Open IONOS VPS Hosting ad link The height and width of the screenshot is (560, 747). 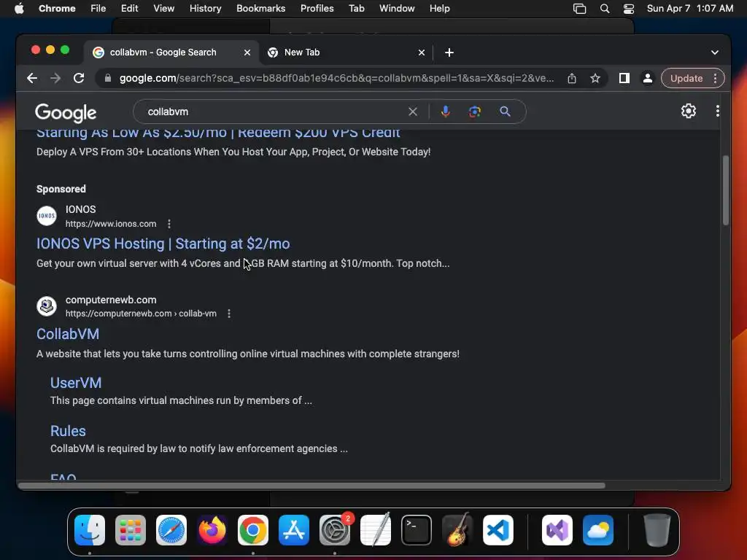coord(163,244)
